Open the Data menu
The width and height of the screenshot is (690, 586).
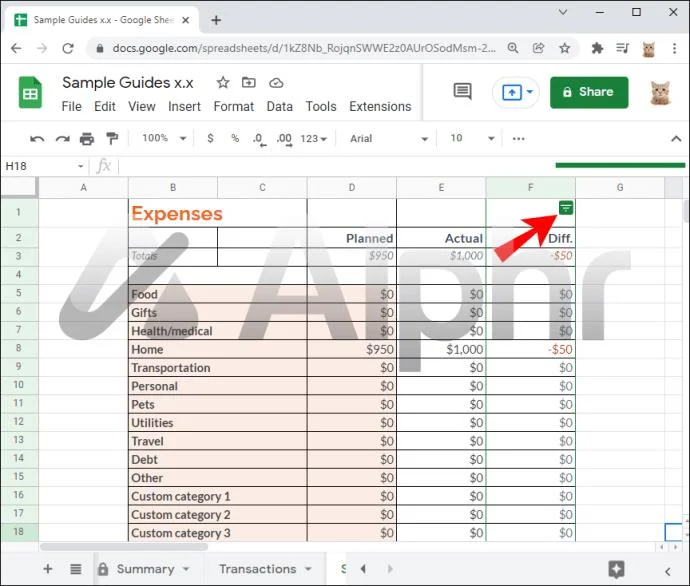coord(279,106)
